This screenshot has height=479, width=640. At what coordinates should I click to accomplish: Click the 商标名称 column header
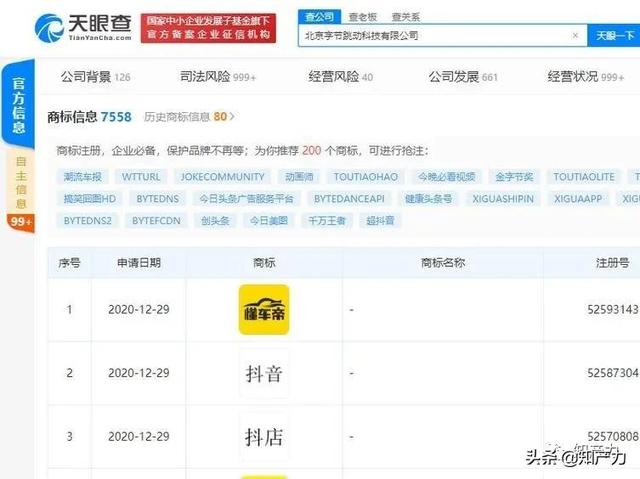[x=443, y=263]
